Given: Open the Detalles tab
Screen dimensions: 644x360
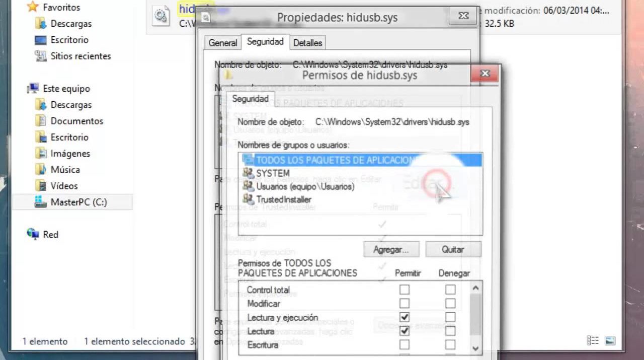Looking at the screenshot, I should click(x=307, y=43).
